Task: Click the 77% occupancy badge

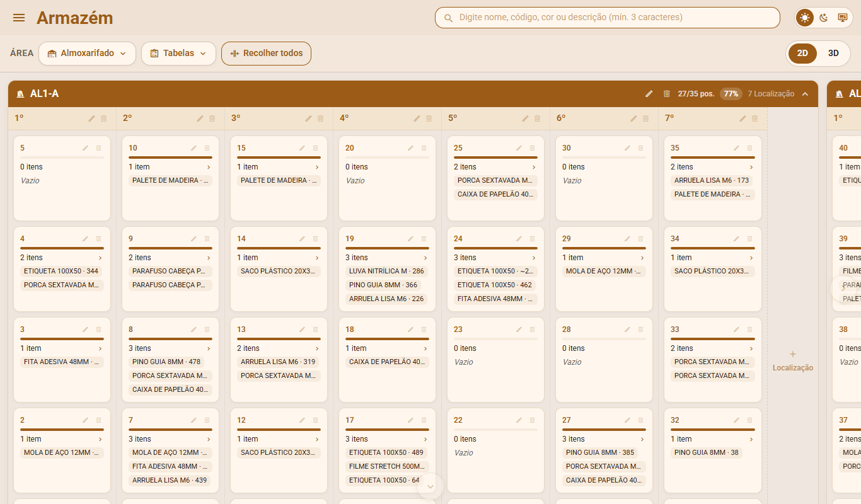Action: coord(731,94)
